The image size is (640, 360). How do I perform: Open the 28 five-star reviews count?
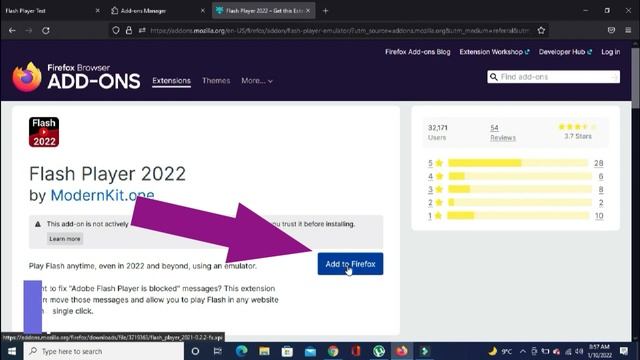coord(598,163)
